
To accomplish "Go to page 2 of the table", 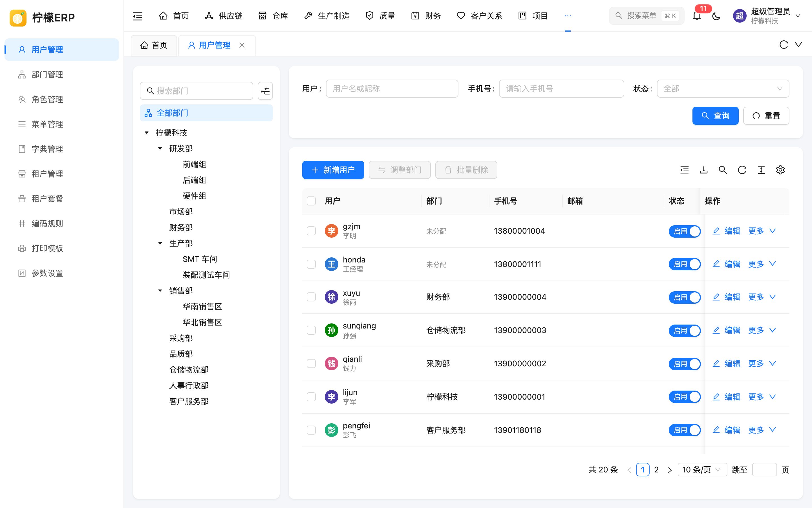I will [x=656, y=470].
